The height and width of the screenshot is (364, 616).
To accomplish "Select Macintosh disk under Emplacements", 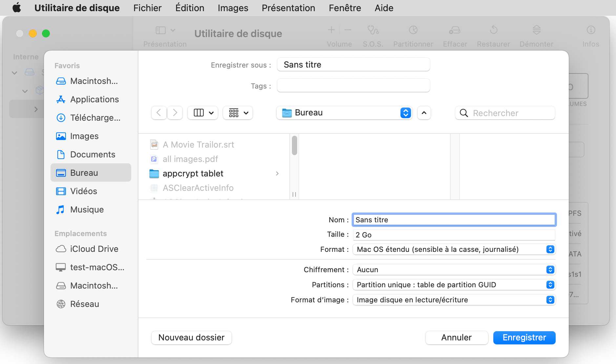I will point(91,286).
